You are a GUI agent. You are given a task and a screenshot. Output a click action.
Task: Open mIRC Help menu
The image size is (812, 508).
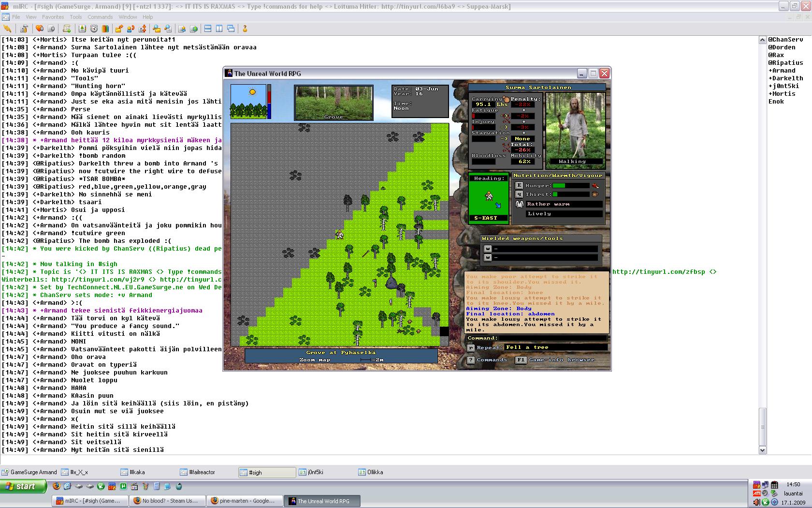(147, 17)
